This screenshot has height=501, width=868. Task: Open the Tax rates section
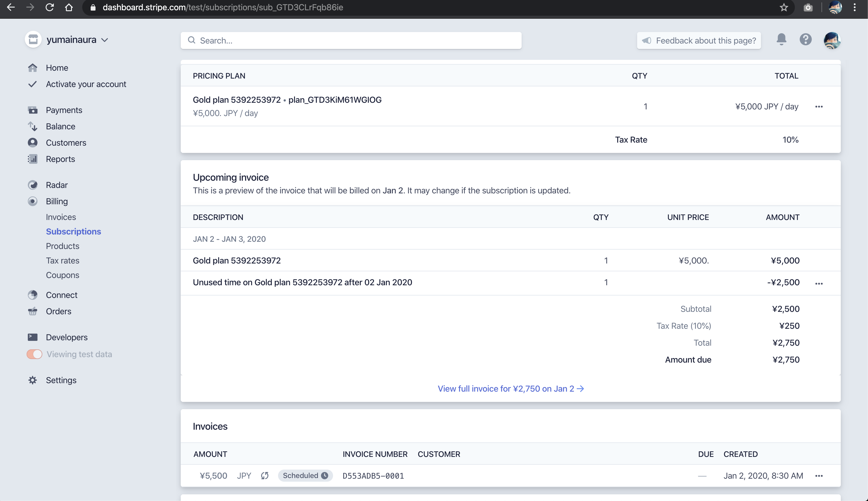coord(63,260)
